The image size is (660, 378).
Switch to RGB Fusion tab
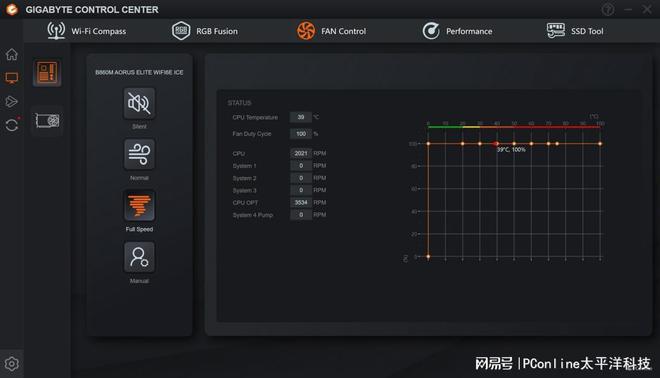pos(205,31)
